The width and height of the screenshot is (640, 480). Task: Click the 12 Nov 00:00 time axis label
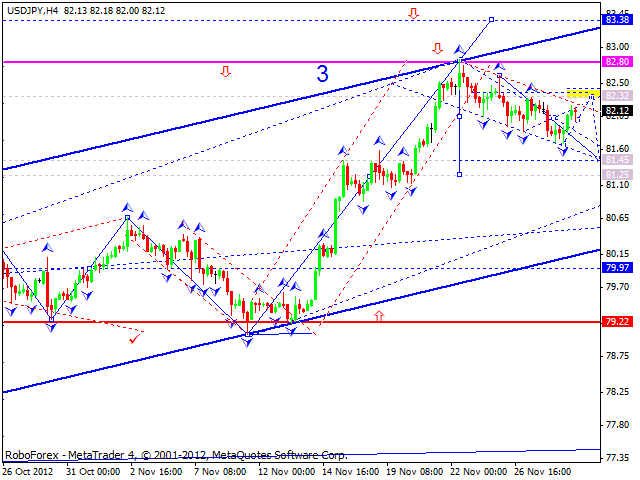(x=287, y=472)
